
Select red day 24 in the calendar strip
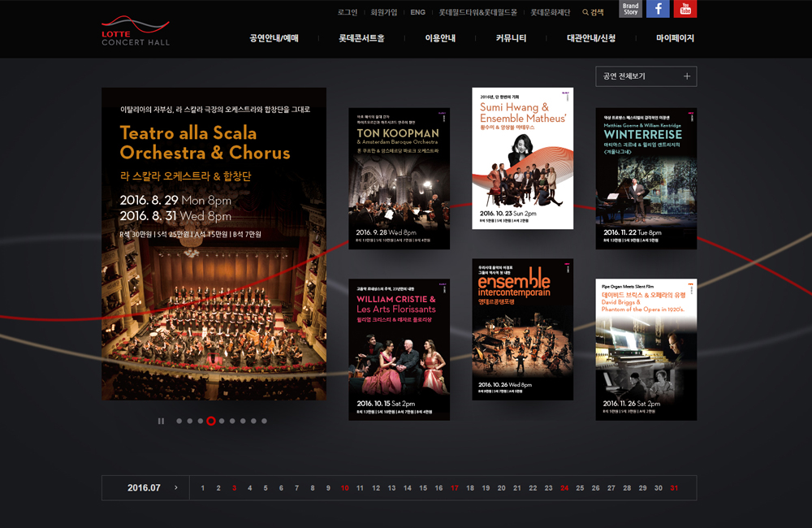tap(564, 488)
